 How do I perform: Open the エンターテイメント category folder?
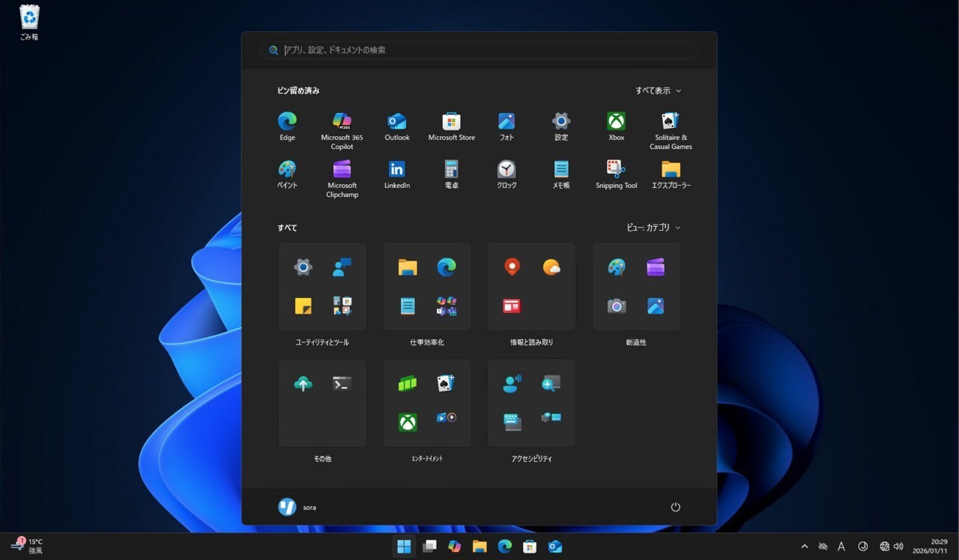(x=426, y=458)
